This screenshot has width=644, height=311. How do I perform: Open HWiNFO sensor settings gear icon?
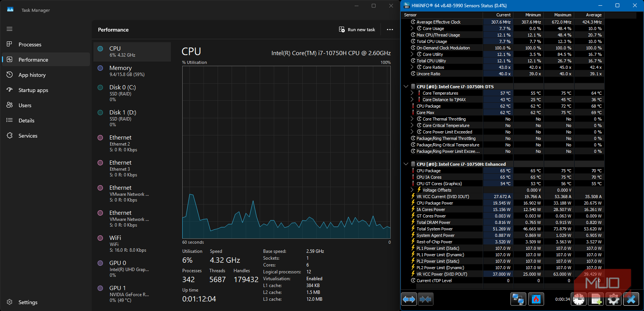[614, 299]
